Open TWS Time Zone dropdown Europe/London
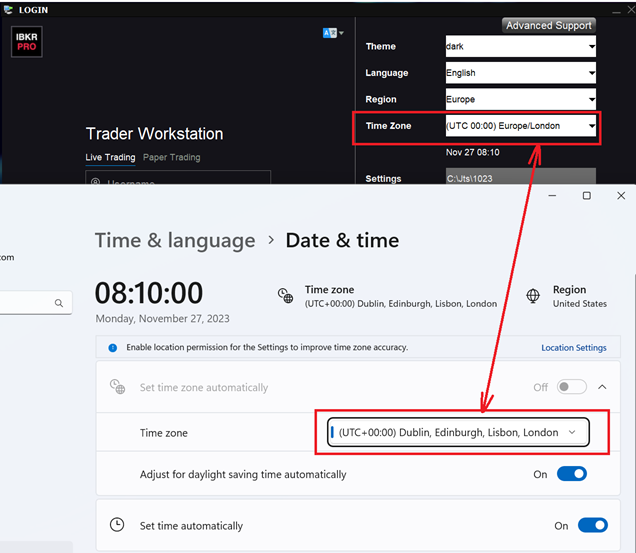This screenshot has height=553, width=636. click(521, 126)
